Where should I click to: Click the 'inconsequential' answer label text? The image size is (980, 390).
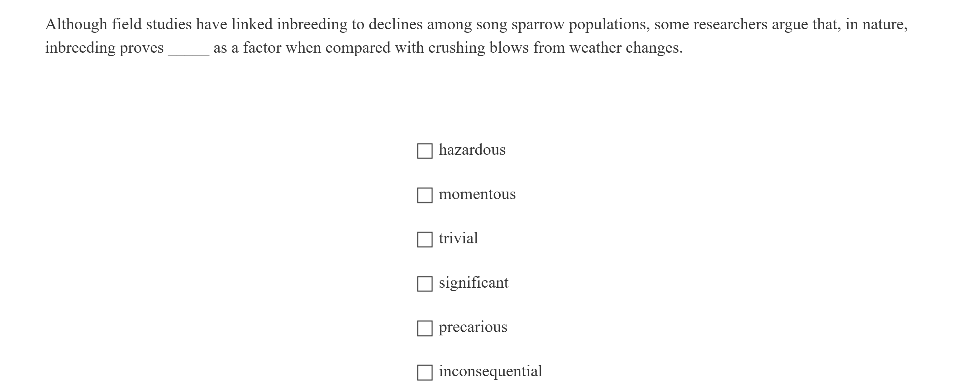click(490, 371)
